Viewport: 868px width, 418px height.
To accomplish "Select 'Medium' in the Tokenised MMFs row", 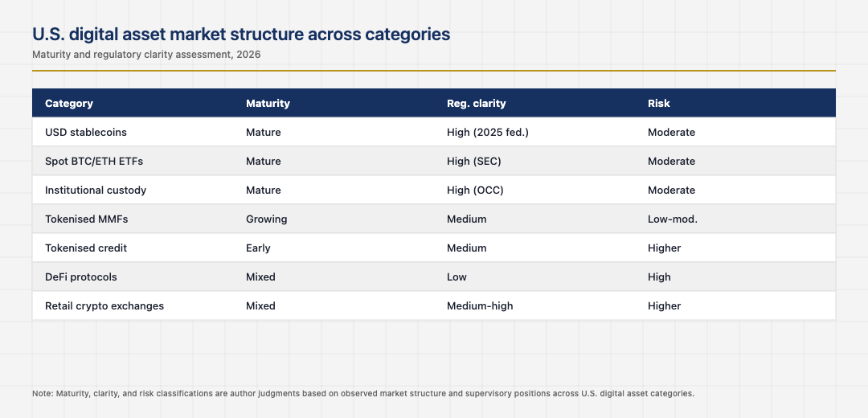I will click(467, 219).
